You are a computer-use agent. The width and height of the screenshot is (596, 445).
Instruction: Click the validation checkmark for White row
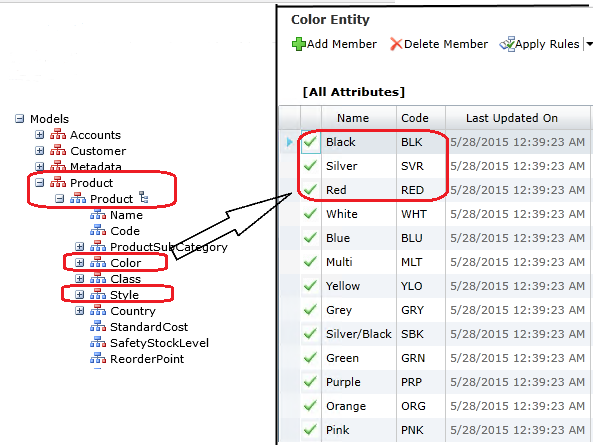[x=311, y=214]
